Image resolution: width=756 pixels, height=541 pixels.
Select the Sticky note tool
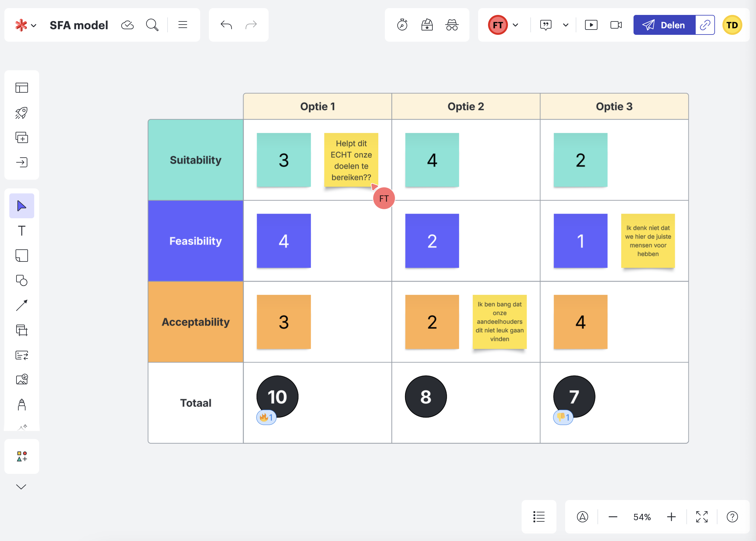[22, 256]
